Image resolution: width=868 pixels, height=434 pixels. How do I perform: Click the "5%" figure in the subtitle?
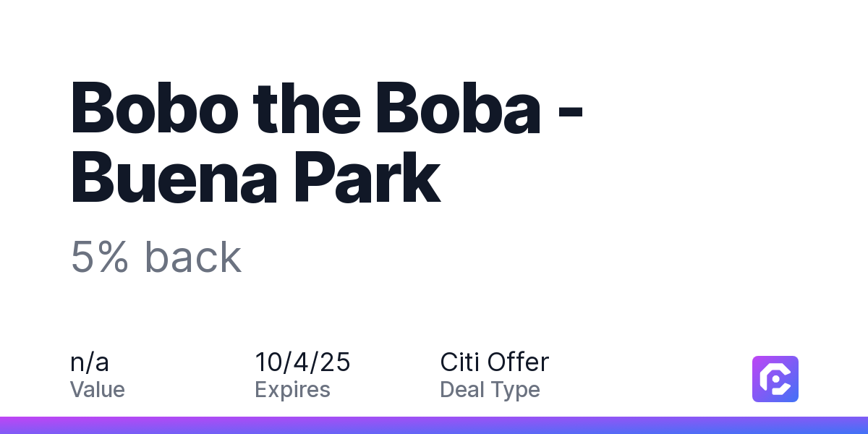100,257
